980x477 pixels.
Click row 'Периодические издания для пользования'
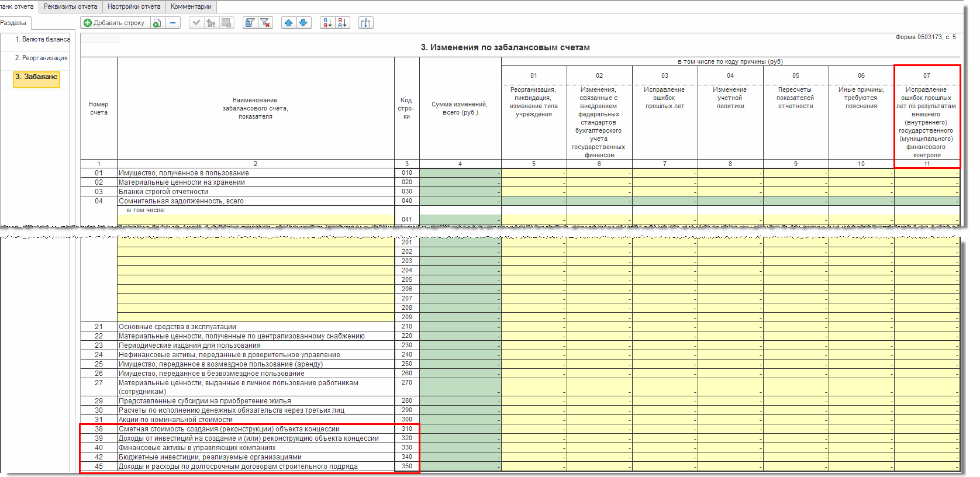[256, 345]
